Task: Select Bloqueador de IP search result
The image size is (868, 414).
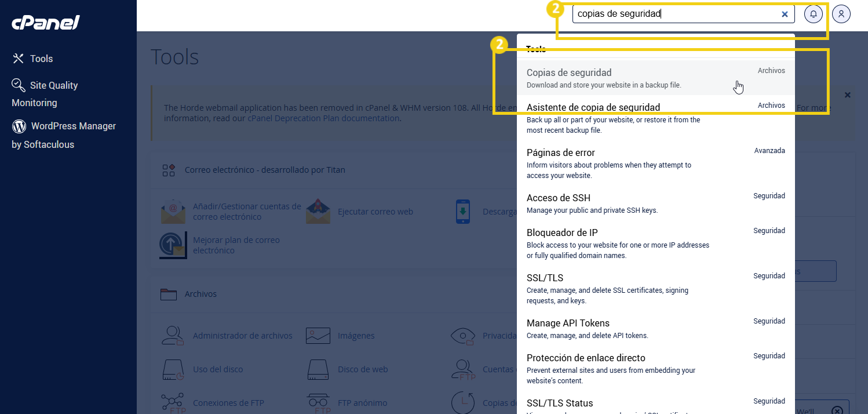Action: 656,243
